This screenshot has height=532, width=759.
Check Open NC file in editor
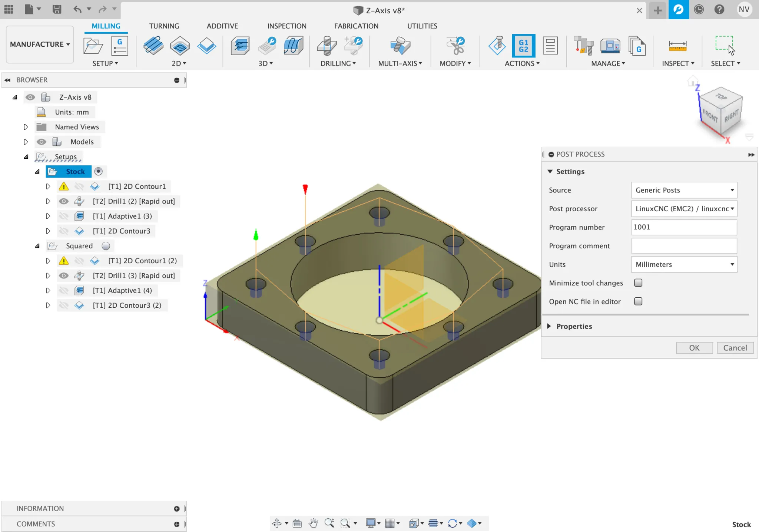638,301
